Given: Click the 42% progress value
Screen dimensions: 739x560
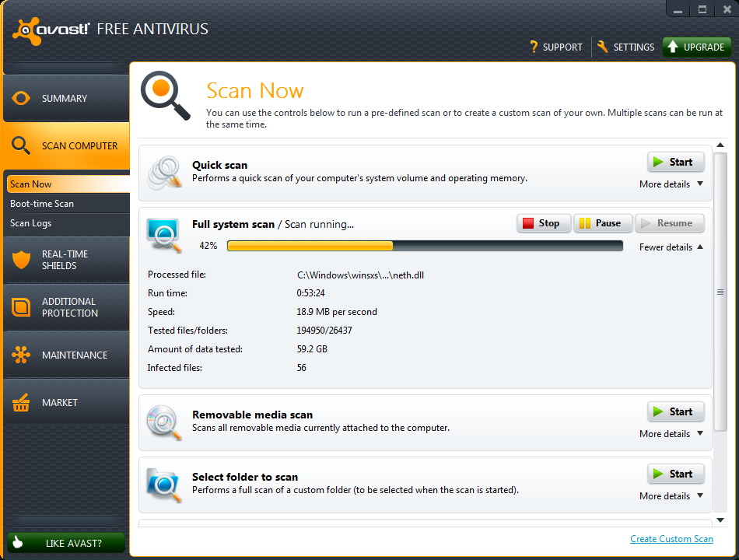Looking at the screenshot, I should [208, 246].
